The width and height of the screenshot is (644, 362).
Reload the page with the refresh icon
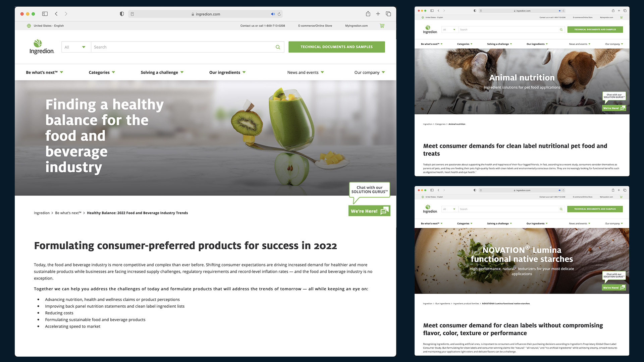tap(279, 14)
